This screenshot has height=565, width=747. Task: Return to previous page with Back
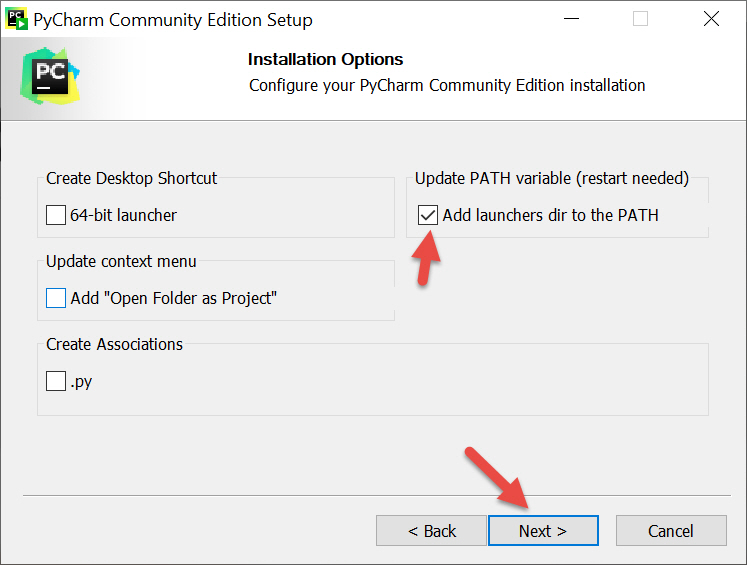click(431, 530)
